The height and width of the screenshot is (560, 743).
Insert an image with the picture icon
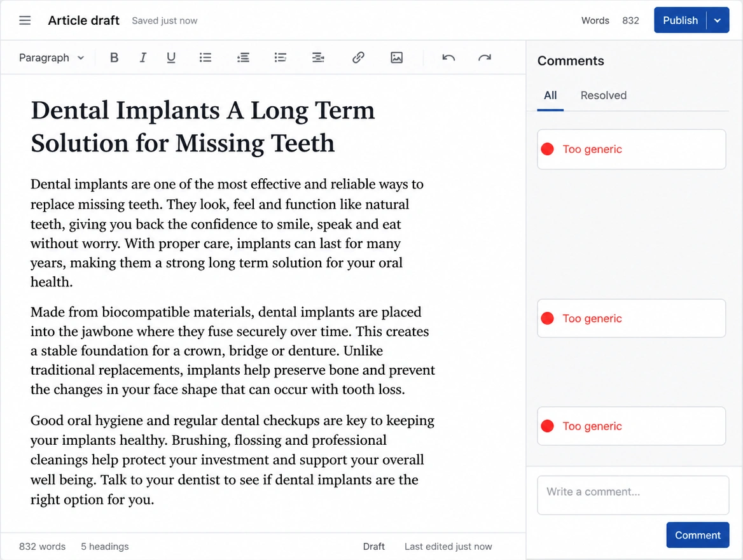396,58
